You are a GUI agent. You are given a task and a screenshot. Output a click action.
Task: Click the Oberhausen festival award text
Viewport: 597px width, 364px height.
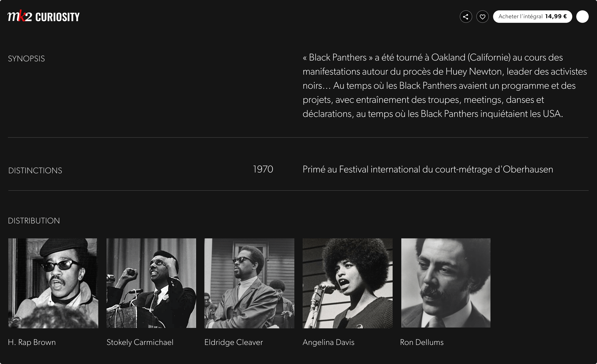pyautogui.click(x=428, y=169)
